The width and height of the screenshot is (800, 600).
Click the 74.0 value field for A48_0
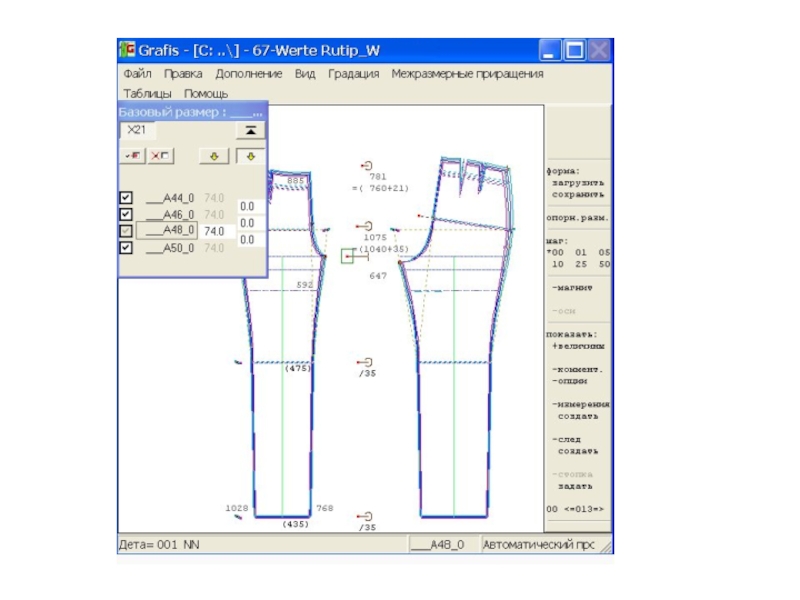214,231
